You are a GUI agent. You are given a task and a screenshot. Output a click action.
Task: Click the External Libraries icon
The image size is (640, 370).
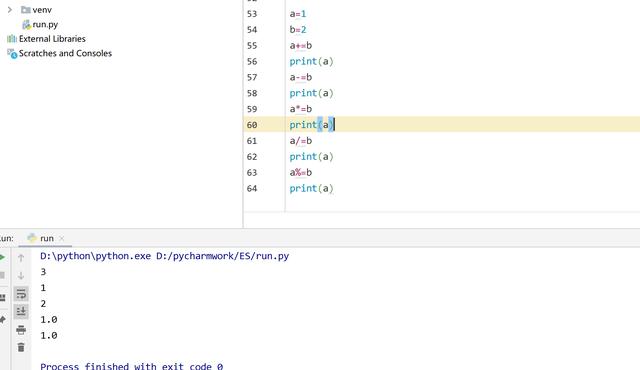tap(12, 39)
